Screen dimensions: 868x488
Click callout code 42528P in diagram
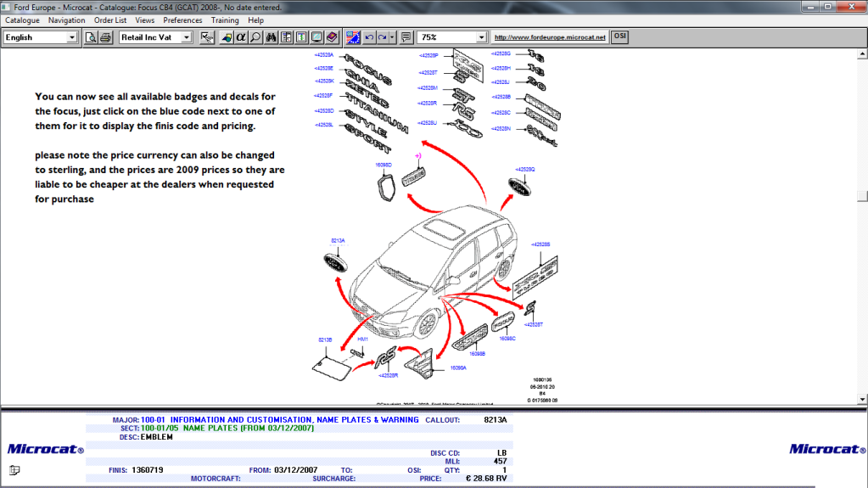[428, 56]
